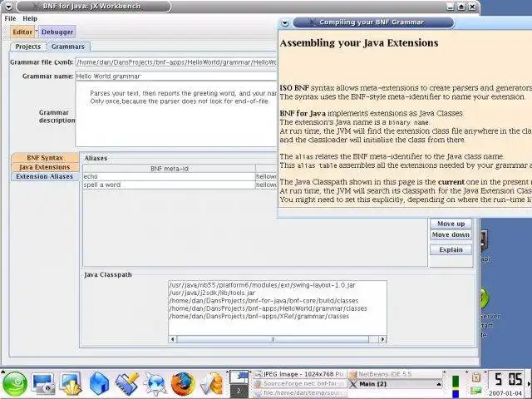
Task: Click the Java Classpath panel label
Action: click(x=108, y=274)
